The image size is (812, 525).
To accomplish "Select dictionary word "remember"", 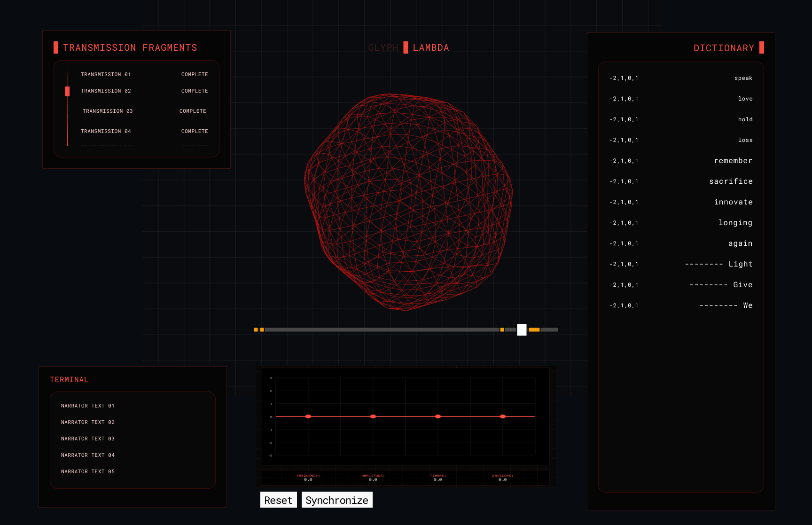I will point(733,161).
